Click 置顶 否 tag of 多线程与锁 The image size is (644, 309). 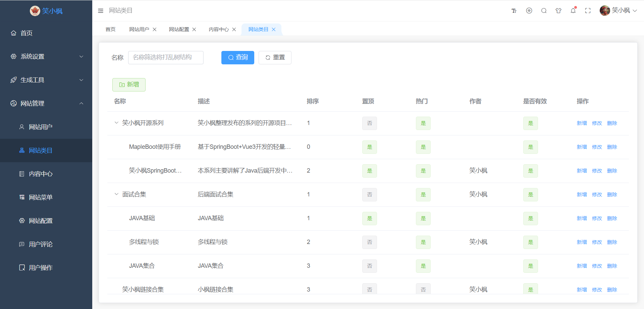370,242
